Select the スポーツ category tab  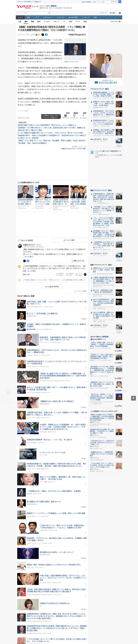[x=56, y=21]
